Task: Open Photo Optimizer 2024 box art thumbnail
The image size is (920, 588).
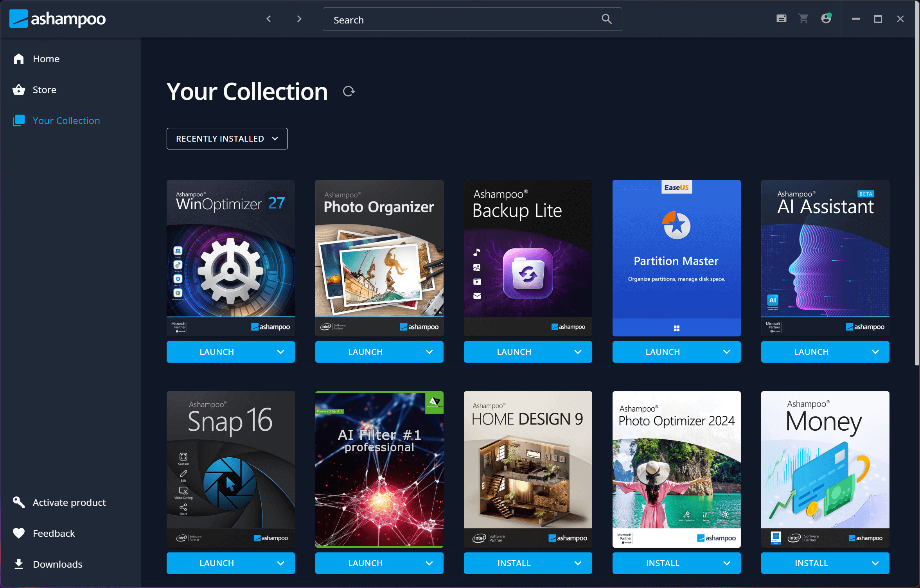Action: [677, 469]
